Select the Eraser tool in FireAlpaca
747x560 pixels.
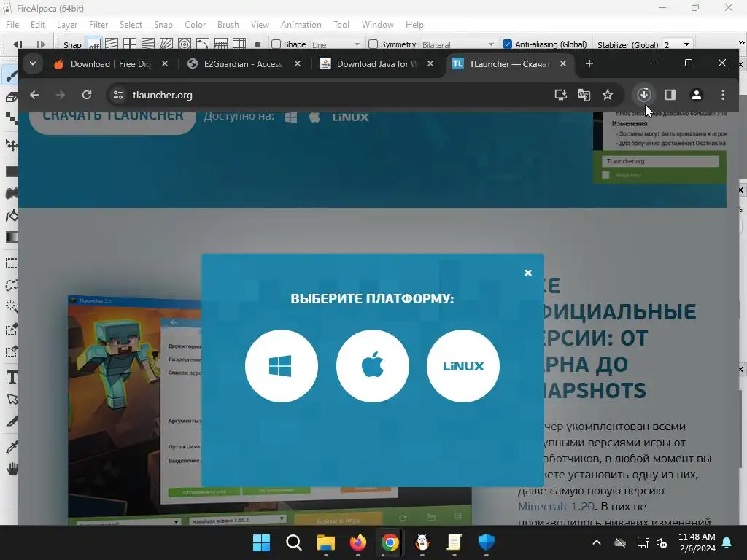(10, 98)
